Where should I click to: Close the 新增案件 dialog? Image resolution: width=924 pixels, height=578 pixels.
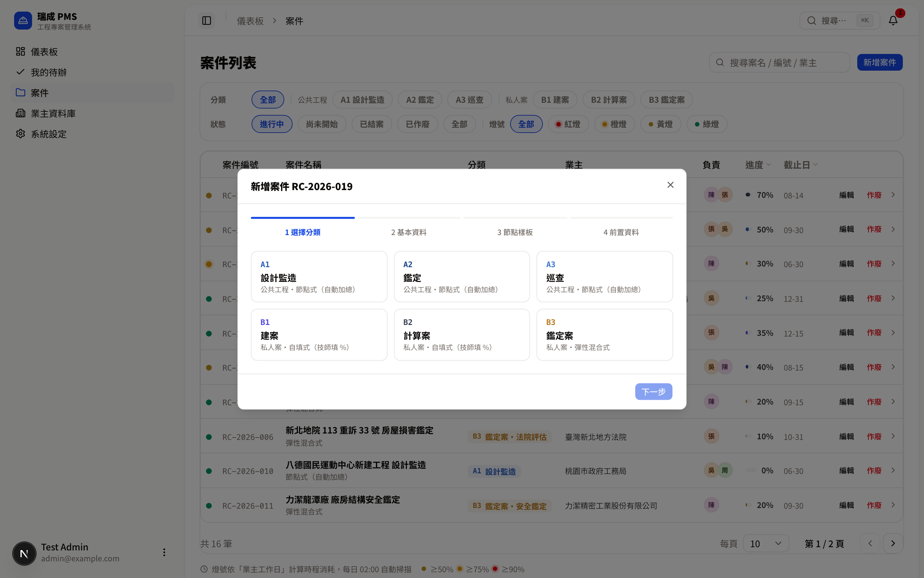pos(670,185)
